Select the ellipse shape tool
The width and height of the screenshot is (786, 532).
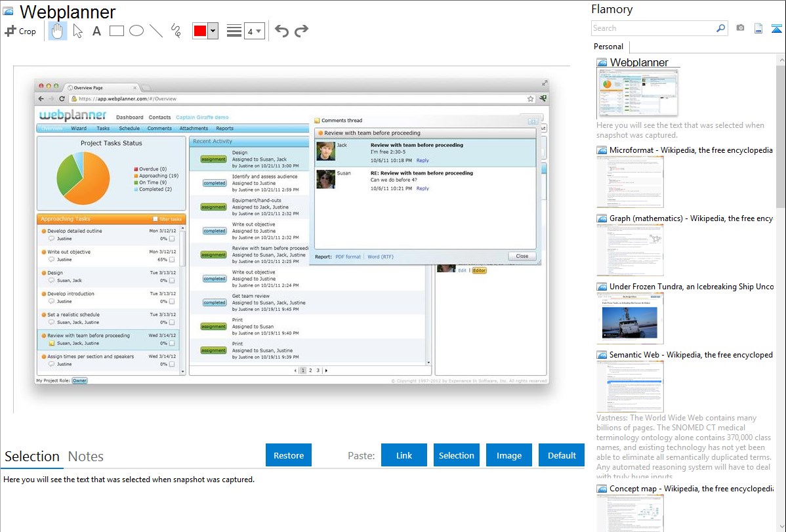tap(136, 31)
